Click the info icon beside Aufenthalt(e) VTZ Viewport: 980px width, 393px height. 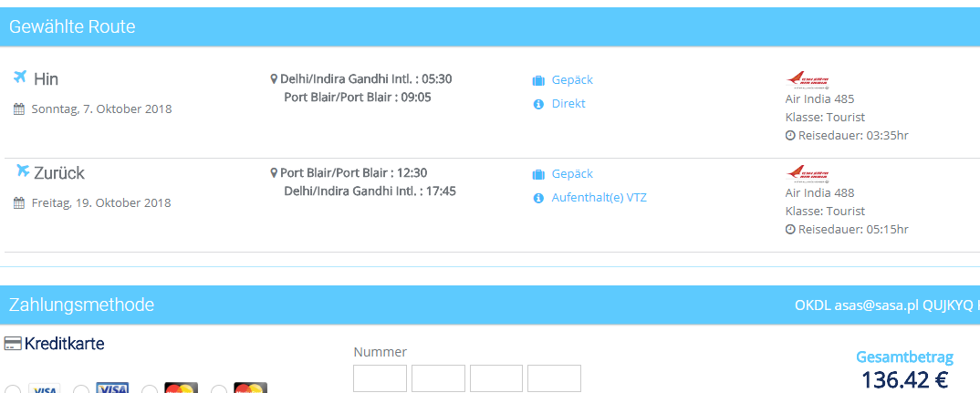538,198
